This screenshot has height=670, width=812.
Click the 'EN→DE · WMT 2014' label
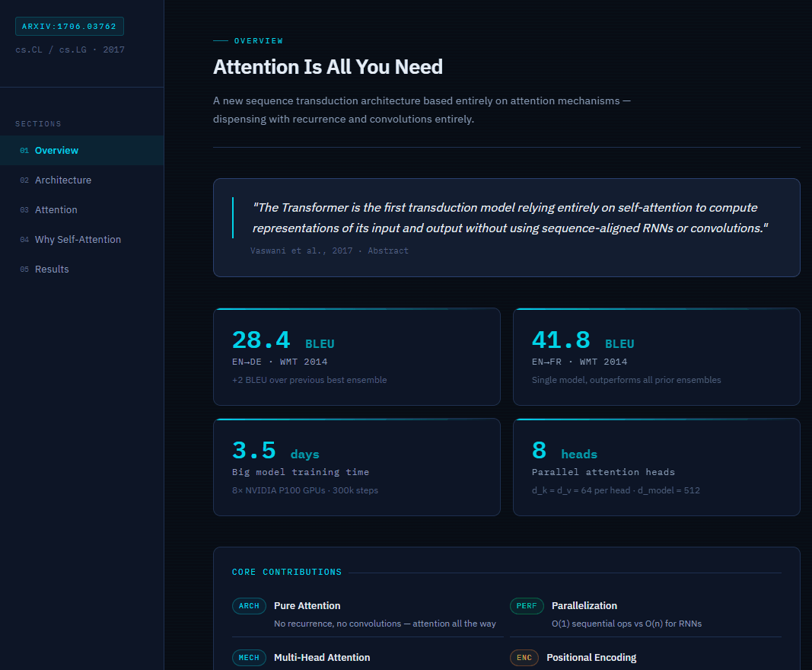[x=279, y=362]
